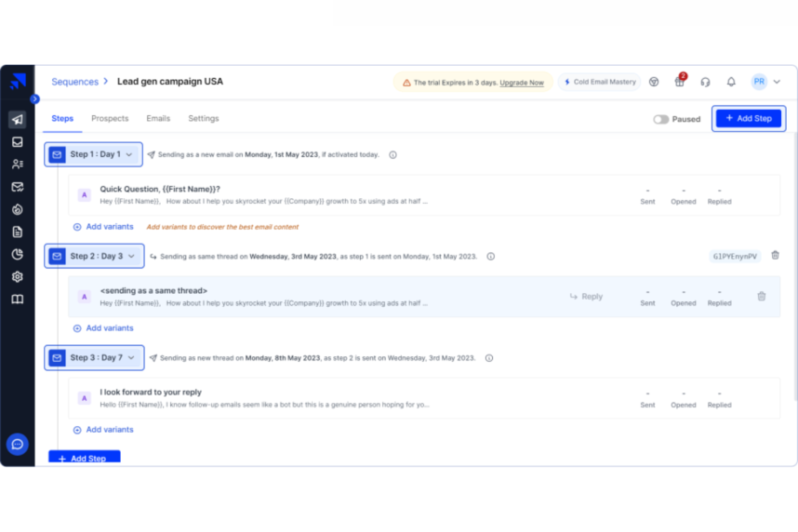Image resolution: width=798 pixels, height=532 pixels.
Task: Open the Prospects people icon in sidebar
Action: (x=18, y=164)
